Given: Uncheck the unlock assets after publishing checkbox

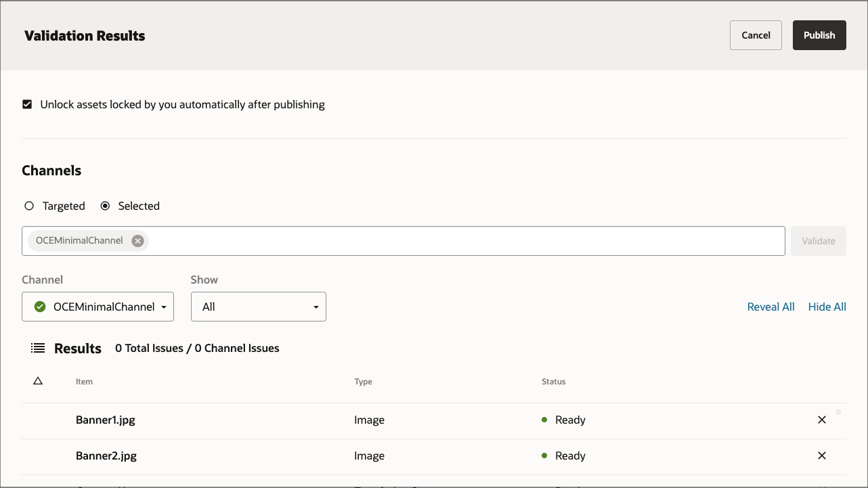Looking at the screenshot, I should pyautogui.click(x=27, y=104).
